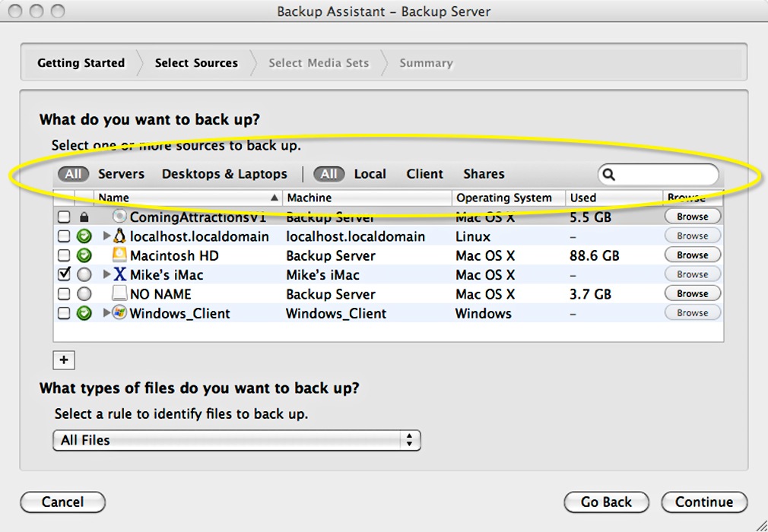
Task: Check the Macintosh HD checkbox
Action: [x=64, y=255]
